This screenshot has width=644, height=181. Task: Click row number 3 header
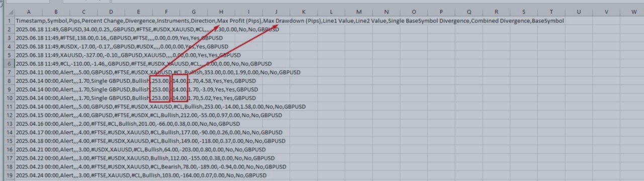tap(9, 38)
